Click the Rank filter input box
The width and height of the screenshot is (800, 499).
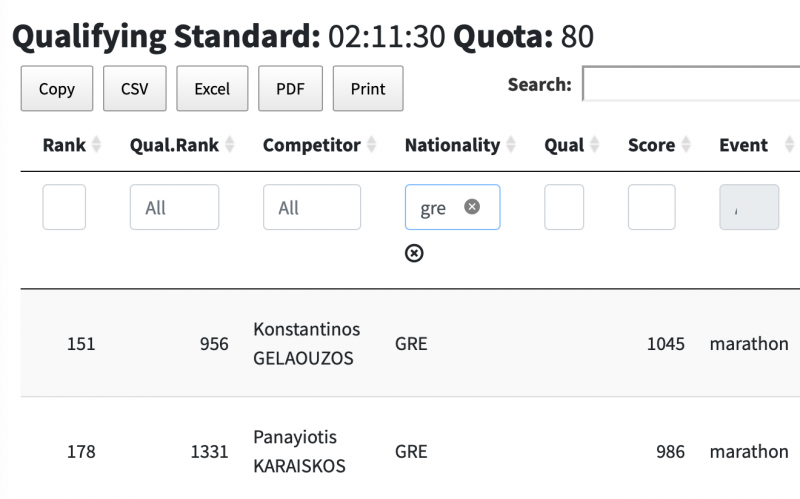(64, 208)
